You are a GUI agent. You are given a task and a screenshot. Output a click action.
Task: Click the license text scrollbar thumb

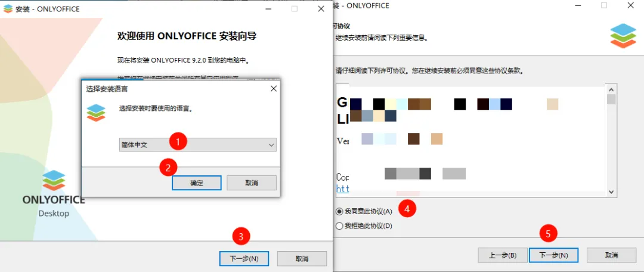611,99
